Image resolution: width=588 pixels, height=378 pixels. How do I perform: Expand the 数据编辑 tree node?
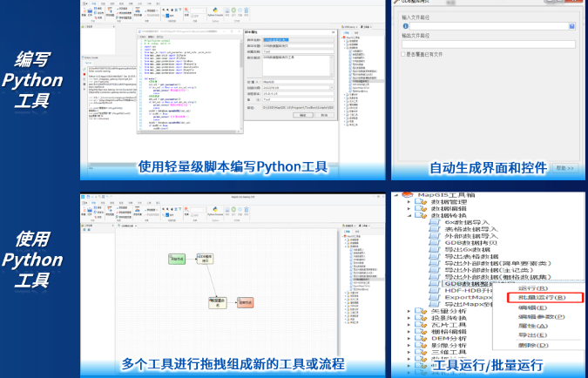coord(410,208)
